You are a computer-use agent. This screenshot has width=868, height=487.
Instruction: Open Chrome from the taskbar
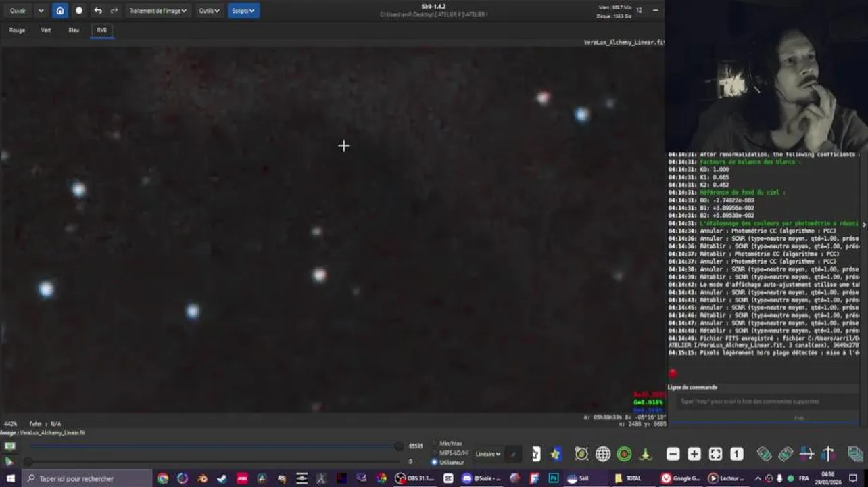[x=163, y=478]
